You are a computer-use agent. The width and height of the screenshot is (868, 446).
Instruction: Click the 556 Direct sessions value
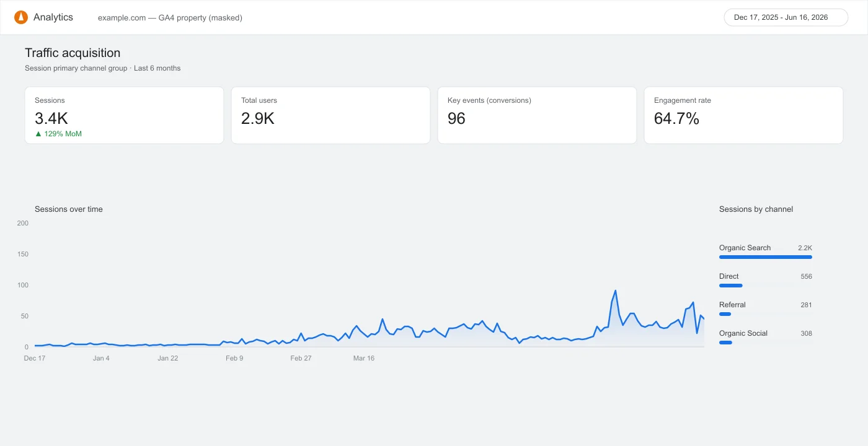806,276
